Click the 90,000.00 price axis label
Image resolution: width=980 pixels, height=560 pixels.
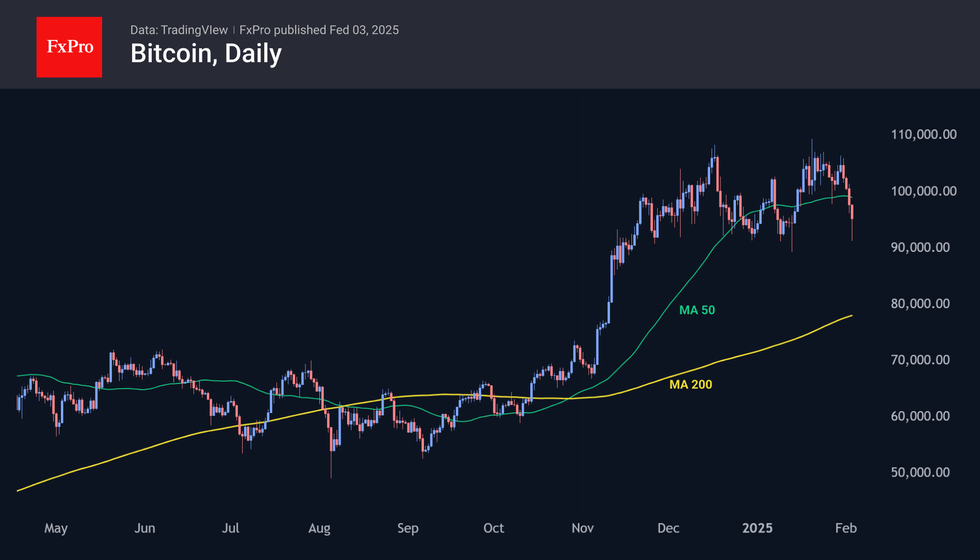tap(920, 247)
